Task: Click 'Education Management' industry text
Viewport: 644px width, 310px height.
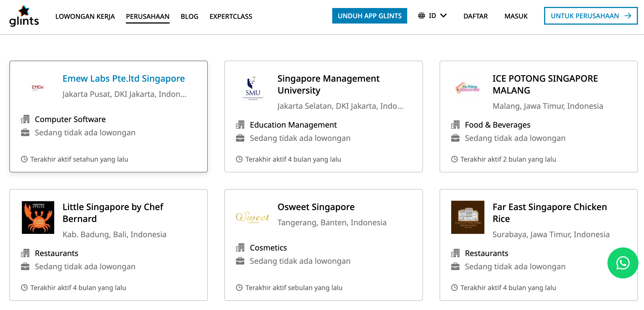Action: (293, 125)
